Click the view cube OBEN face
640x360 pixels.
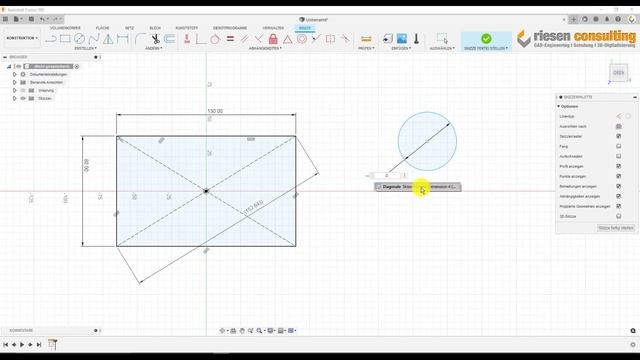[619, 73]
